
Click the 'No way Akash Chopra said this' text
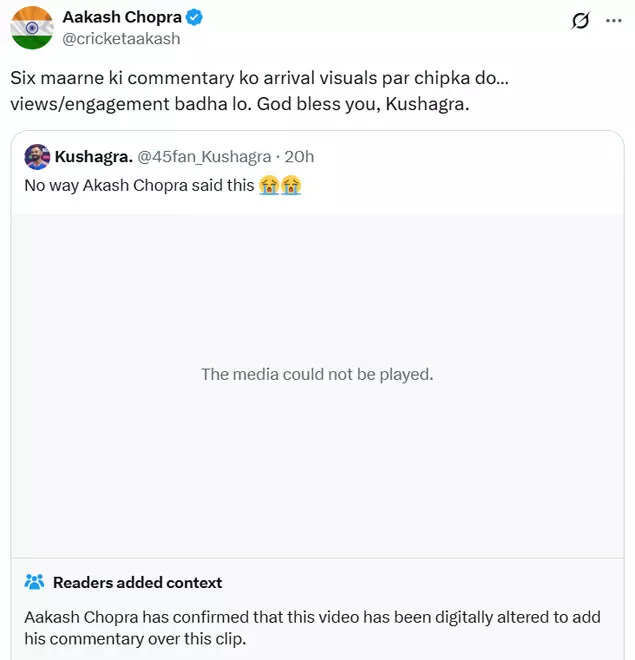point(139,186)
